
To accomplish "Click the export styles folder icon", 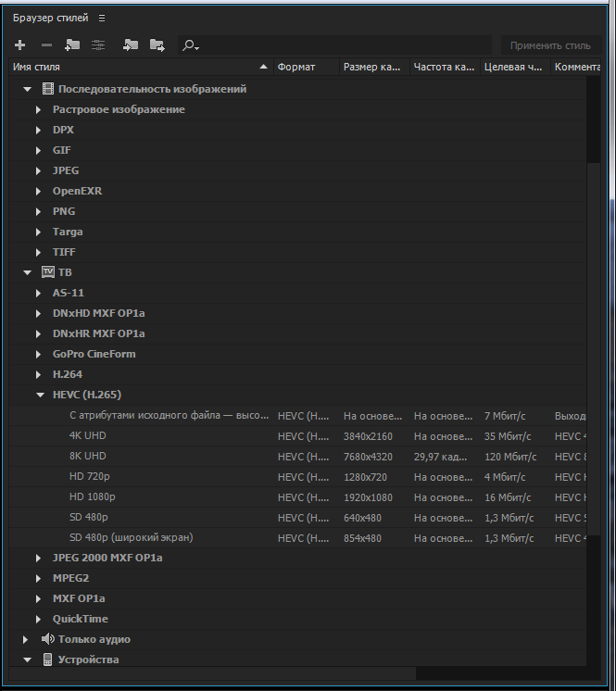I will tap(157, 45).
